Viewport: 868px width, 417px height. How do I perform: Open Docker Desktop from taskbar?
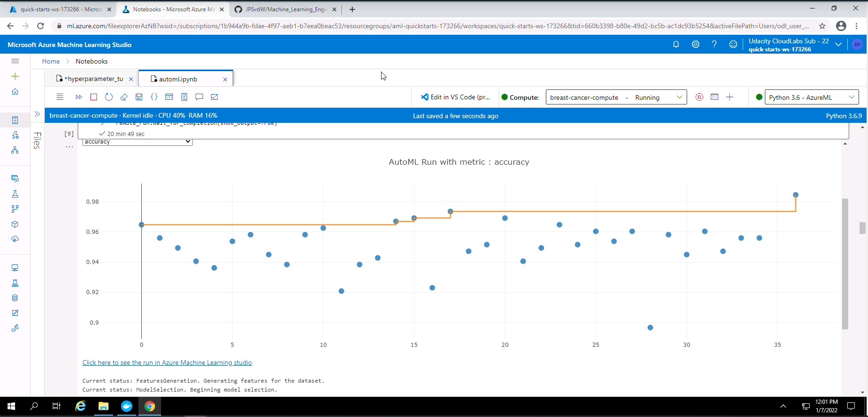point(127,406)
